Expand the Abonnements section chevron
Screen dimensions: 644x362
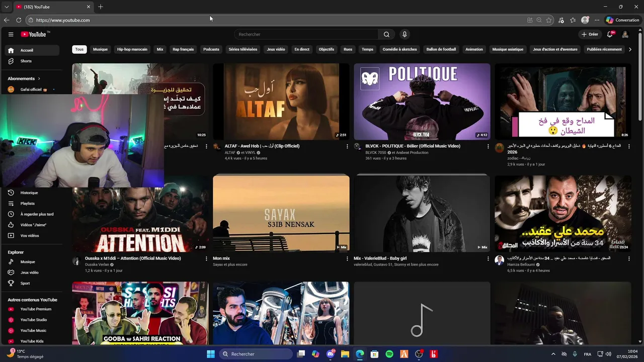click(x=39, y=78)
